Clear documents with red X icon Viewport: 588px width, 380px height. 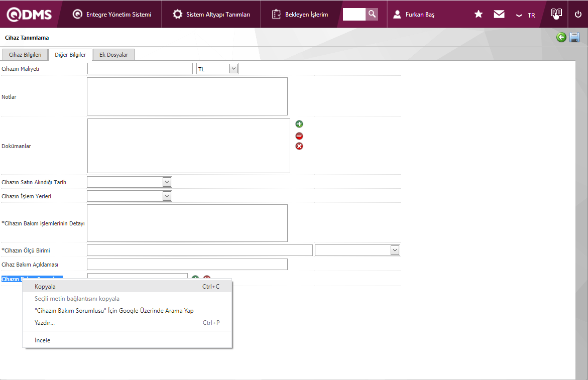[299, 146]
